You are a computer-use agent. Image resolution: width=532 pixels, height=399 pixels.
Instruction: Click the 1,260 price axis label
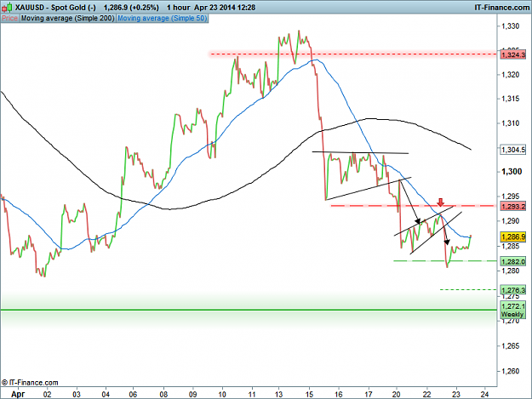(510, 371)
